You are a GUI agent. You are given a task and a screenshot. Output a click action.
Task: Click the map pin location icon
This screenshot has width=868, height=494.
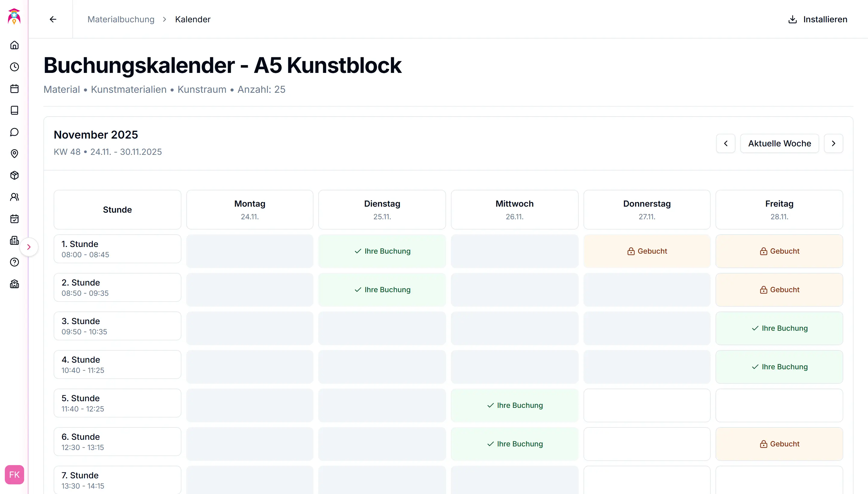point(14,154)
